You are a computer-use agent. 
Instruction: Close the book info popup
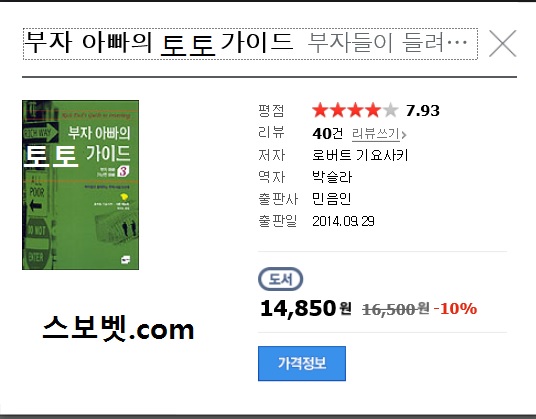tap(502, 43)
